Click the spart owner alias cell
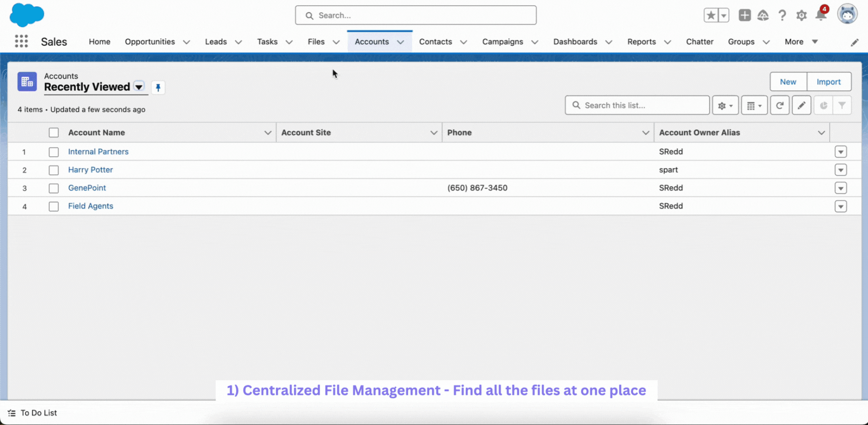Viewport: 868px width, 425px height. click(668, 170)
